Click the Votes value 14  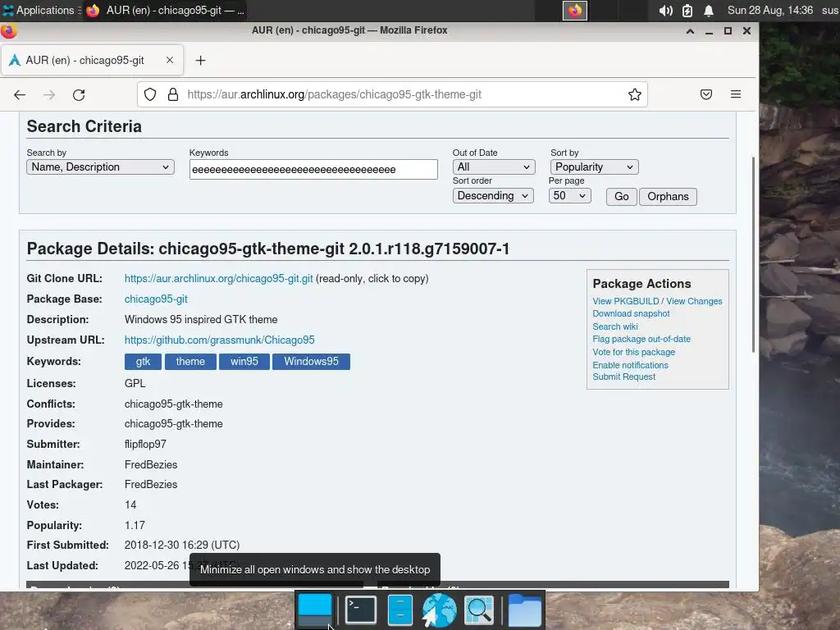130,505
